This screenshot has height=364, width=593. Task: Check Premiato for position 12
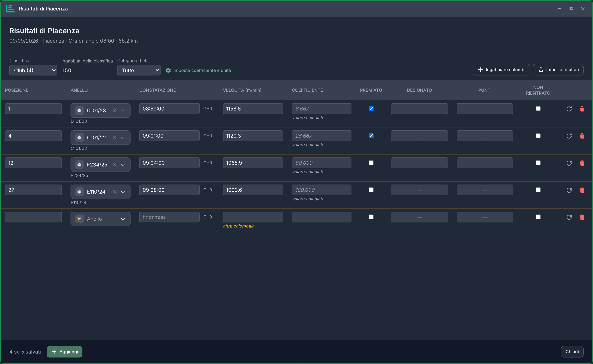point(371,163)
